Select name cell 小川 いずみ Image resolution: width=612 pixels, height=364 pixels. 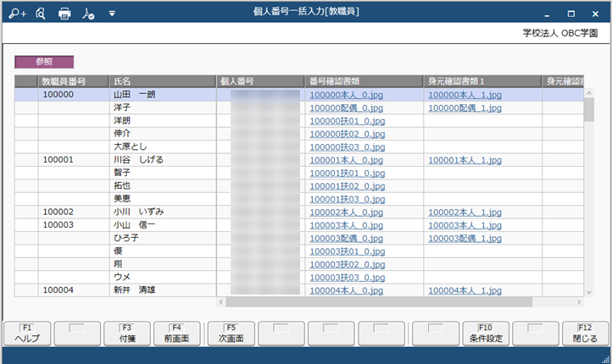163,212
